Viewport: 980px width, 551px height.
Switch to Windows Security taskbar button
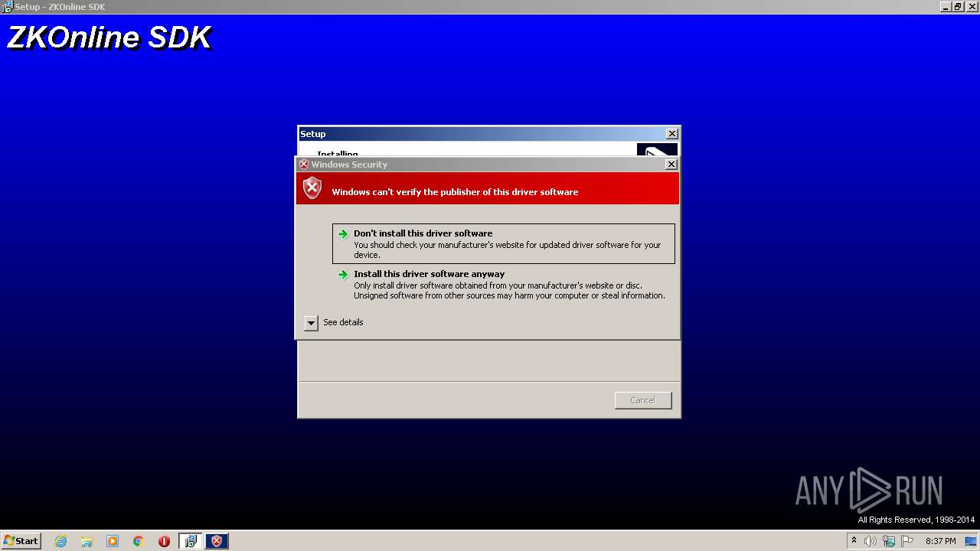click(x=217, y=541)
